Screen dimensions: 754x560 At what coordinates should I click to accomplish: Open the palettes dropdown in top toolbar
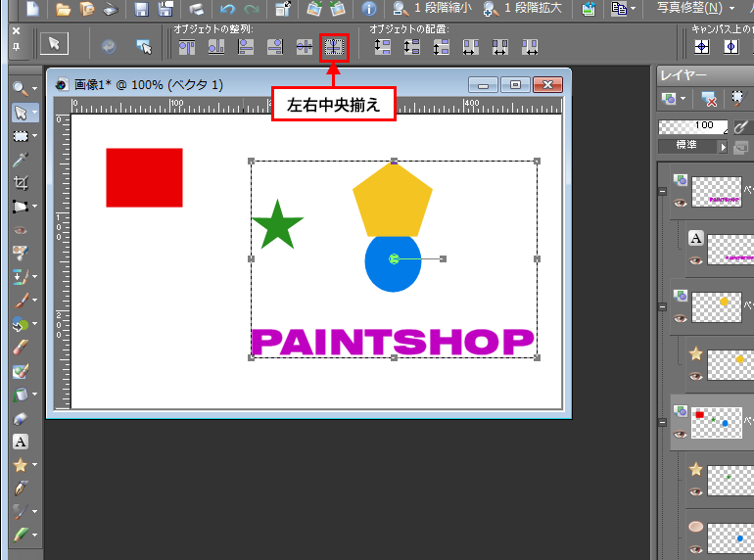pyautogui.click(x=623, y=8)
